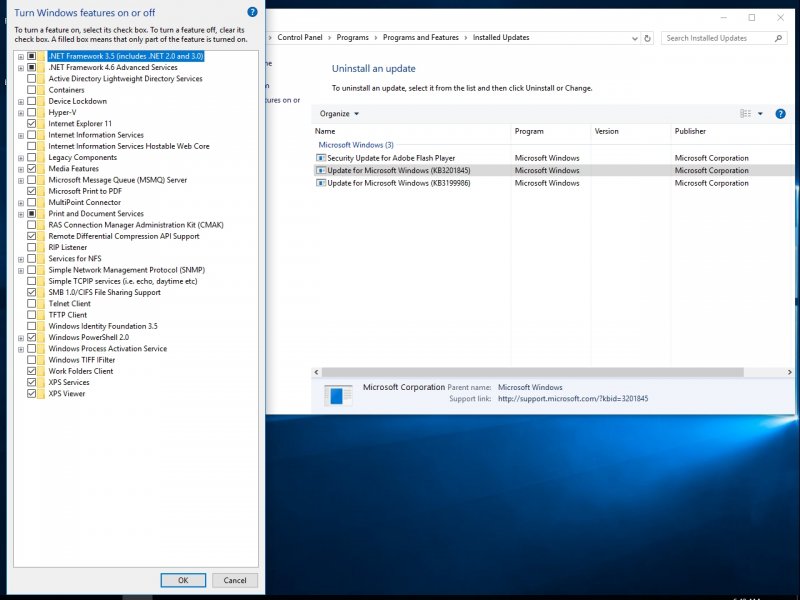This screenshot has height=600, width=800.
Task: Enable the Telnet Client checkbox
Action: click(x=32, y=304)
